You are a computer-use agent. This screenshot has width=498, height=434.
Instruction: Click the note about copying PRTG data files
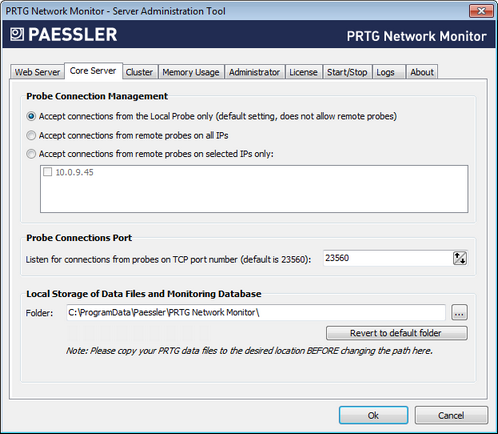(x=249, y=351)
